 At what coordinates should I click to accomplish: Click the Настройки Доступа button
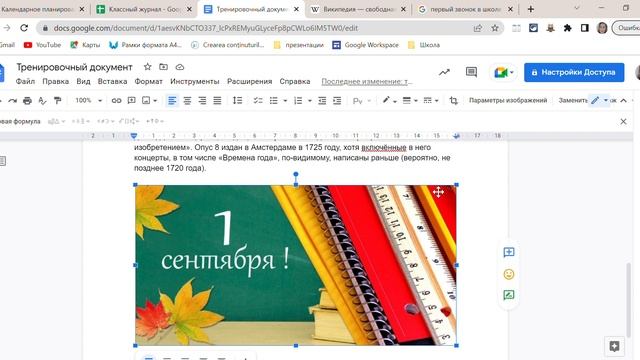point(574,72)
